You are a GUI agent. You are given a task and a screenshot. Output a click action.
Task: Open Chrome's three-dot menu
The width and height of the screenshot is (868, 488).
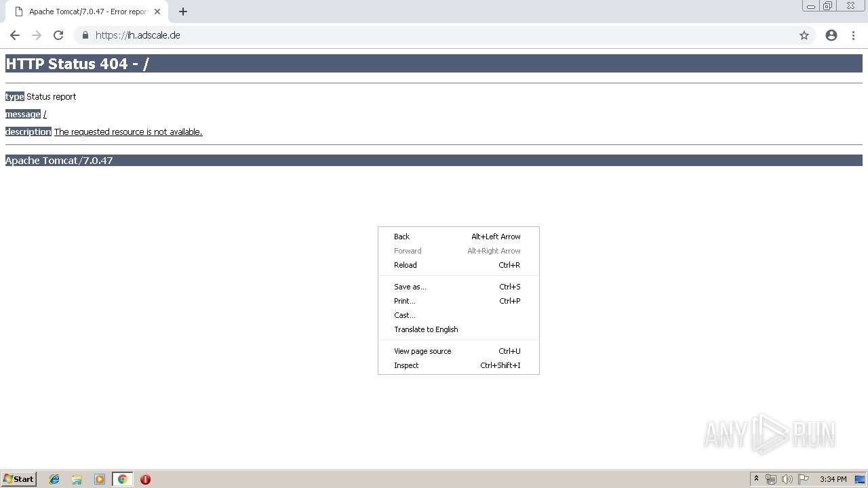pyautogui.click(x=854, y=35)
